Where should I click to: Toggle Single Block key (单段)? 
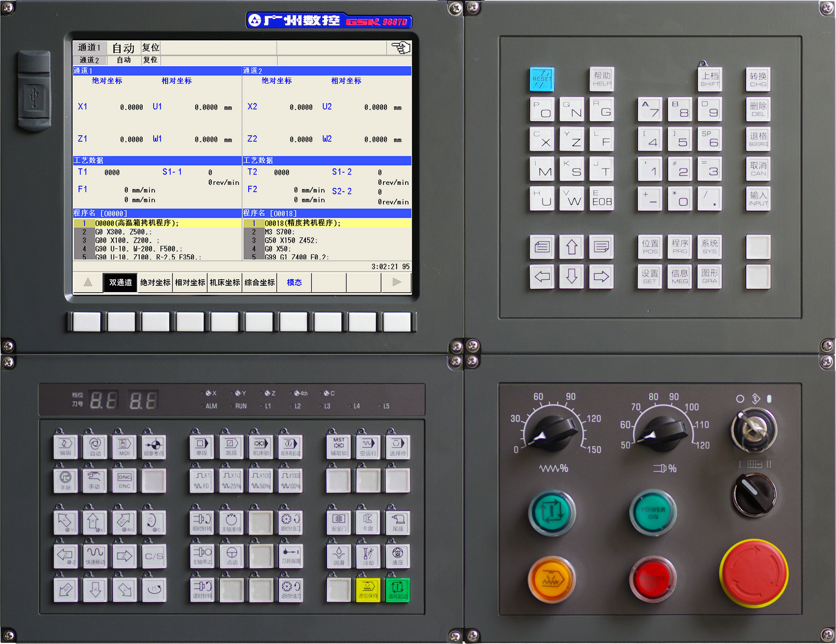coord(202,446)
